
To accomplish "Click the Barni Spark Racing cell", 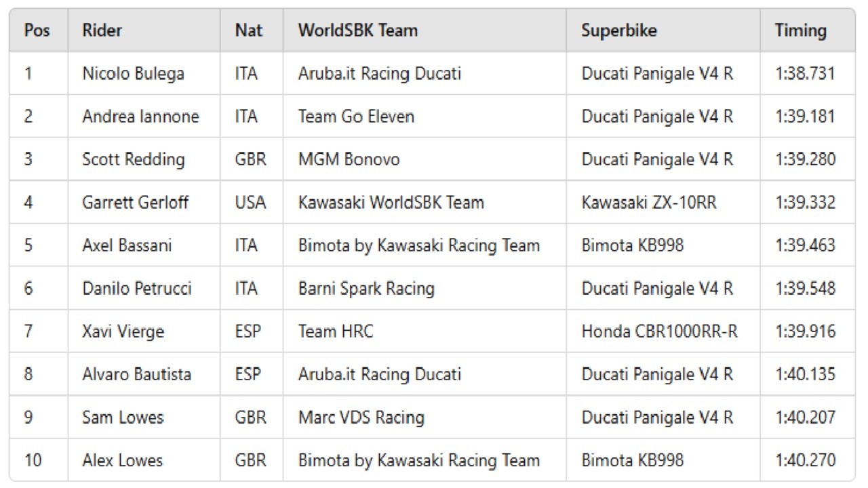I will (366, 288).
